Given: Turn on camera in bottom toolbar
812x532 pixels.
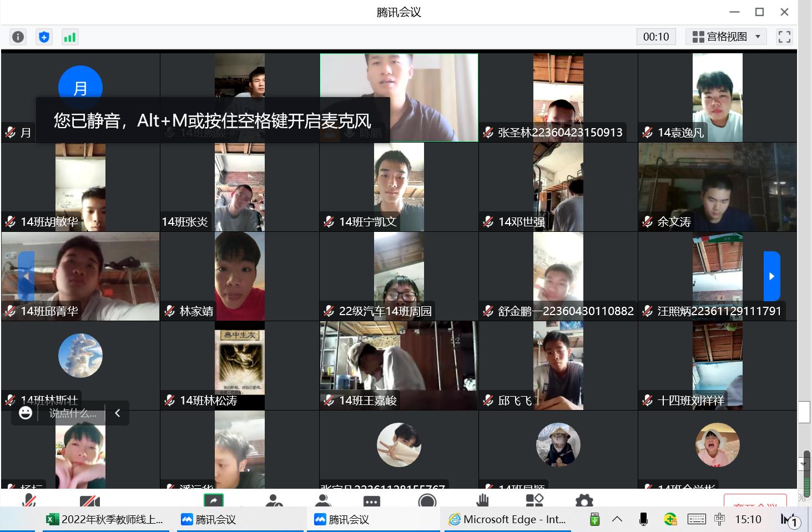Looking at the screenshot, I should point(90,500).
